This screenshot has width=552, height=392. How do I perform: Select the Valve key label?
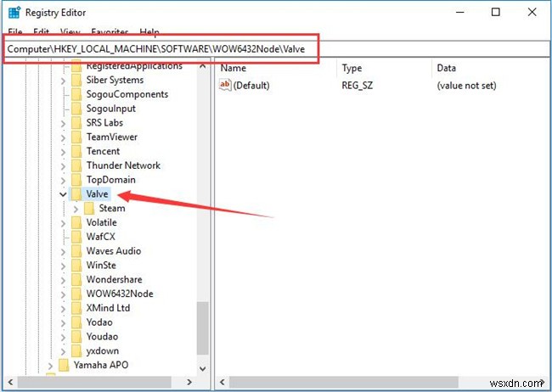(97, 194)
